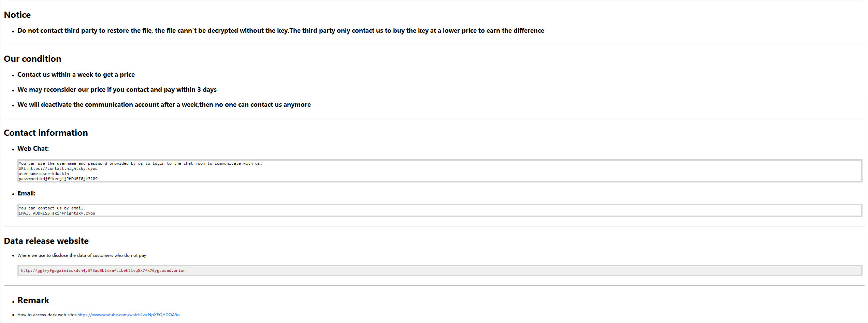Click the "Contact information" heading
Screen dimensions: 868x323
[46, 133]
